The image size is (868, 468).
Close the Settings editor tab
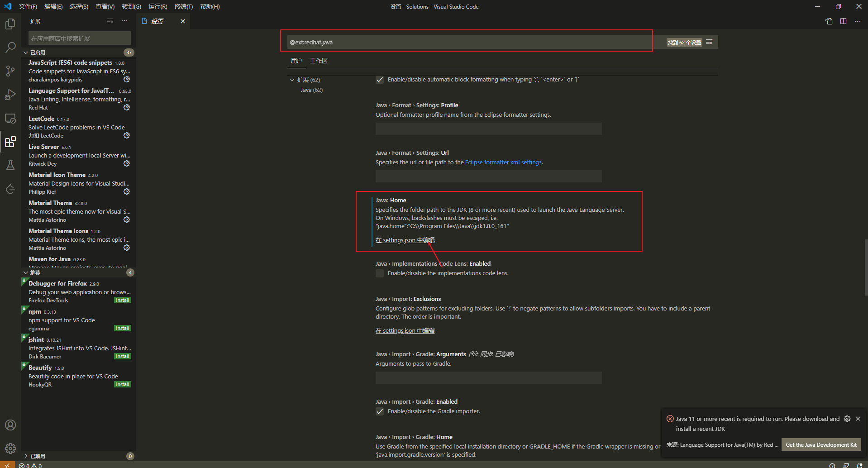(183, 21)
